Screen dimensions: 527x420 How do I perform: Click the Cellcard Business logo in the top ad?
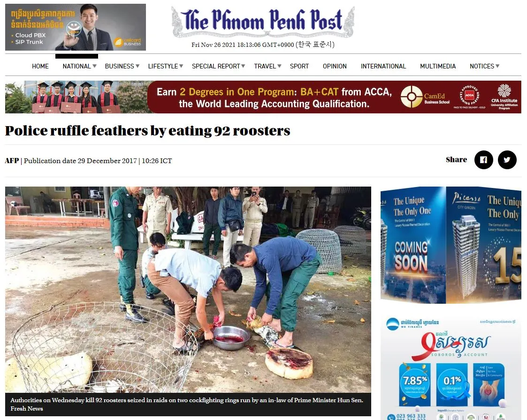128,42
